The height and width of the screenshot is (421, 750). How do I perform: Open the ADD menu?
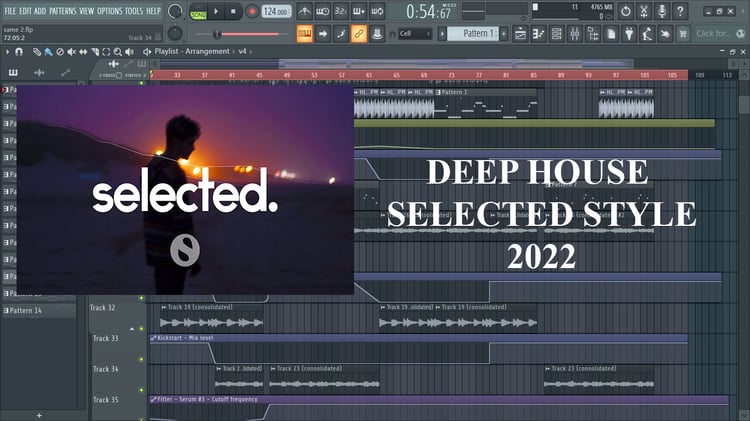[40, 11]
